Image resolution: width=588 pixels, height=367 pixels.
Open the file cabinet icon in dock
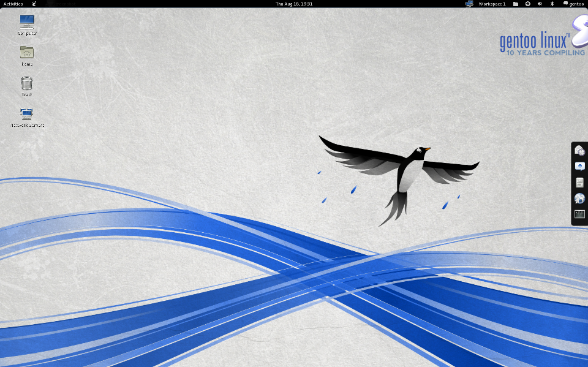[579, 183]
